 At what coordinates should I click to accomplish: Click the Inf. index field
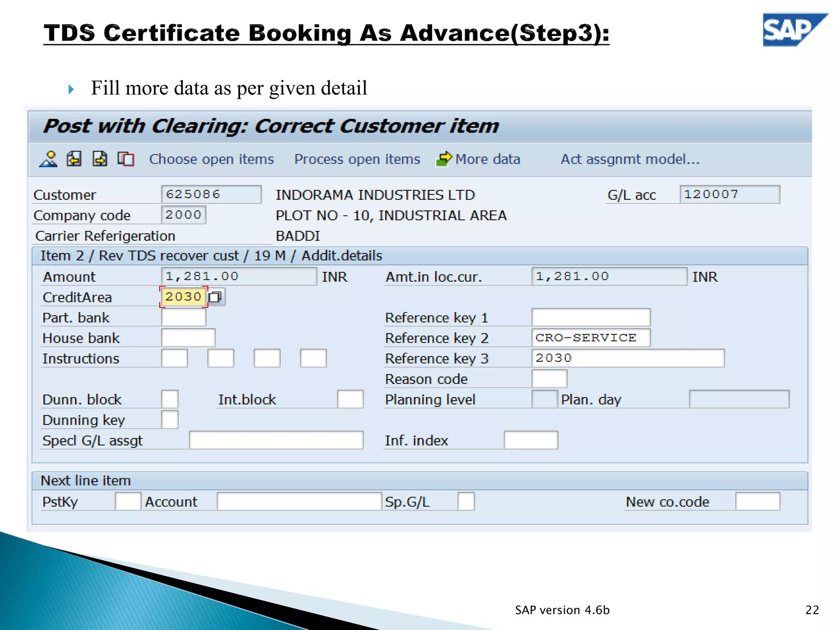(531, 440)
